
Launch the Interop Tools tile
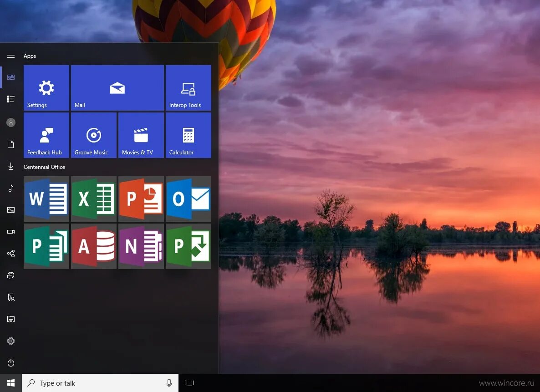pos(188,88)
